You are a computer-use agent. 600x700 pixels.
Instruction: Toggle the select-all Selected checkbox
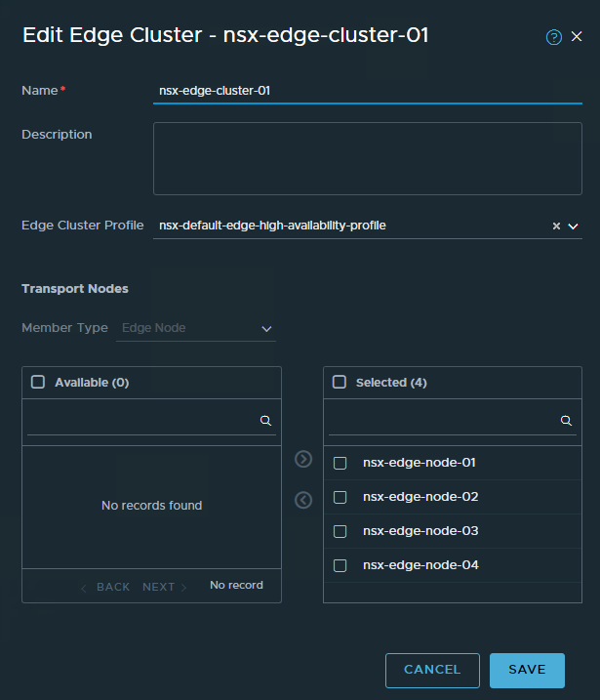(x=340, y=382)
